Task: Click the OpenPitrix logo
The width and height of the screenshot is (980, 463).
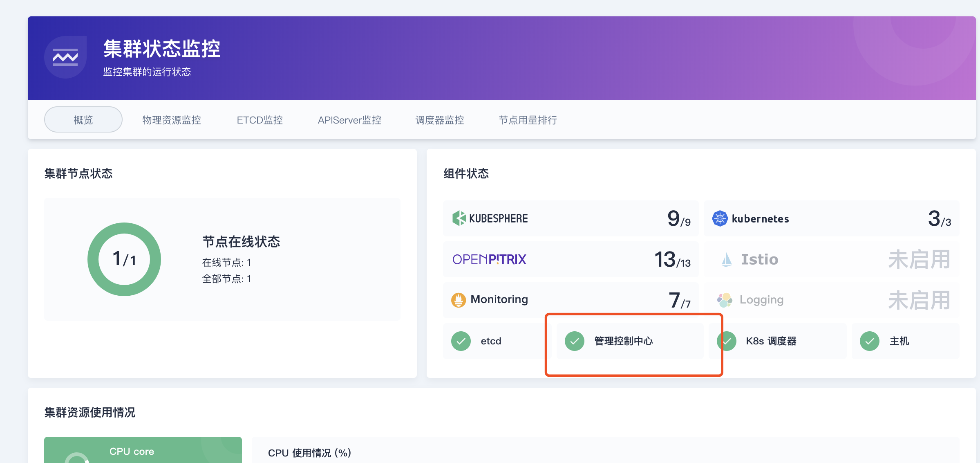Action: click(489, 259)
